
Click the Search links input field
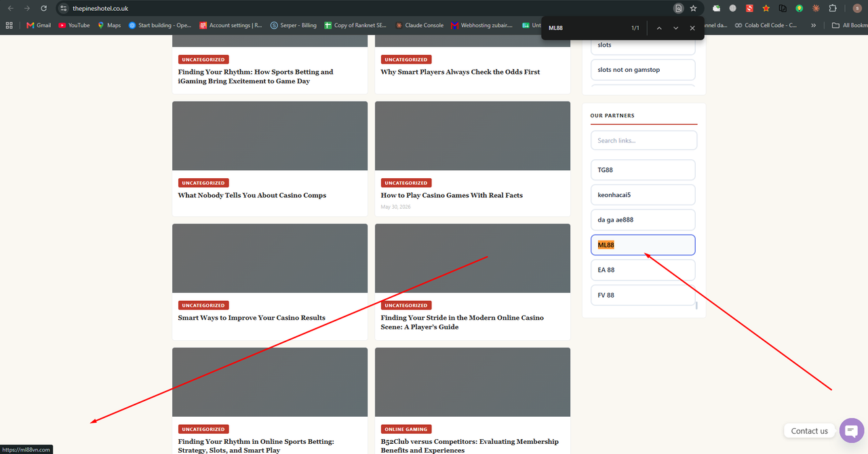click(644, 140)
